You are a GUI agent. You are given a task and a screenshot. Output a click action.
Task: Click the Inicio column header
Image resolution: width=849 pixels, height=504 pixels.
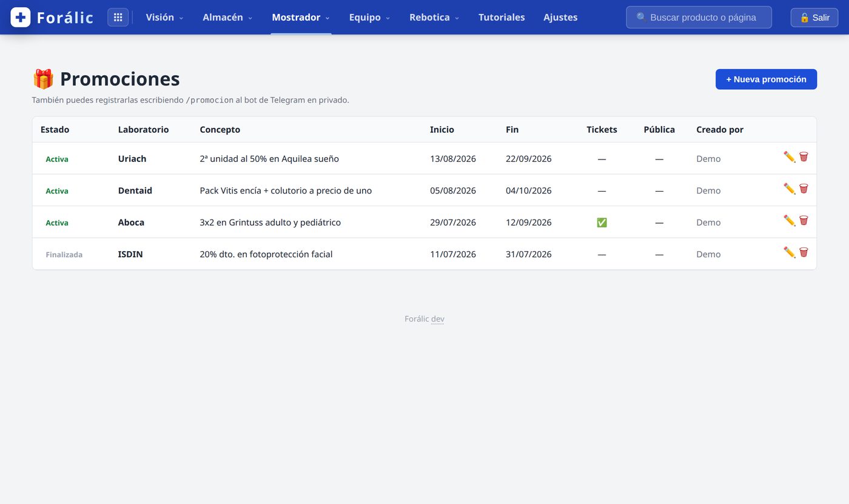pyautogui.click(x=442, y=130)
